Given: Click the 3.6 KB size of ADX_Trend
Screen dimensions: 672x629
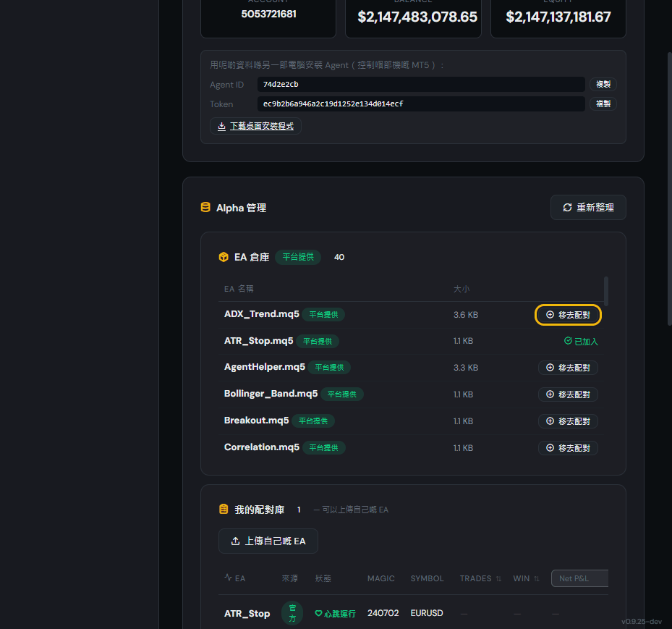Looking at the screenshot, I should pos(465,315).
